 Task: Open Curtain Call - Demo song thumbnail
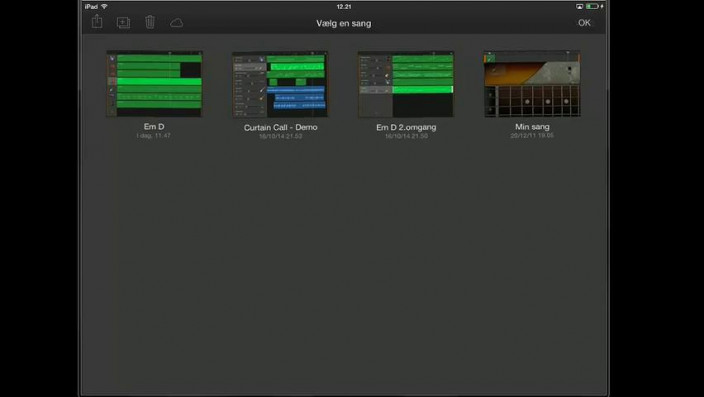(280, 84)
